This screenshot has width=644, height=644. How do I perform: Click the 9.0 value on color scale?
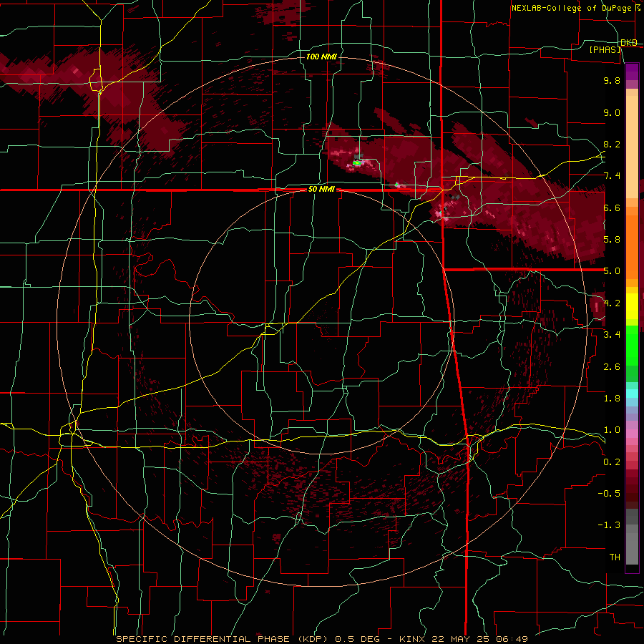click(612, 112)
